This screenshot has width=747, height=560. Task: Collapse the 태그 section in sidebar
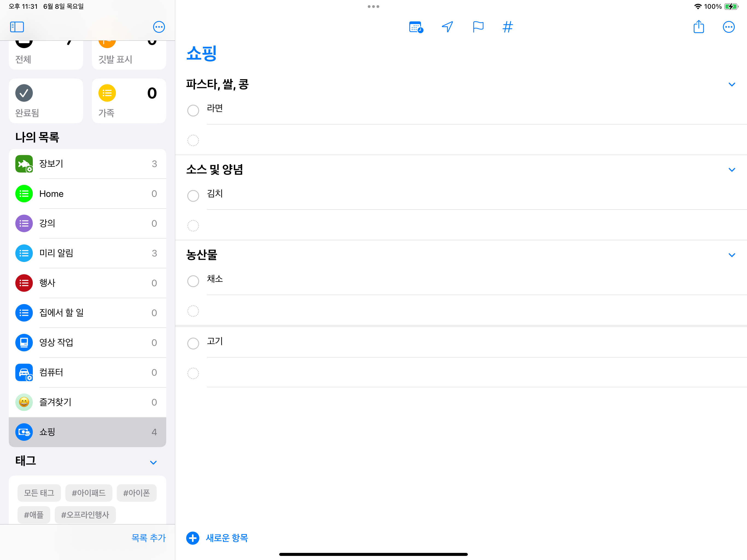[x=153, y=462]
